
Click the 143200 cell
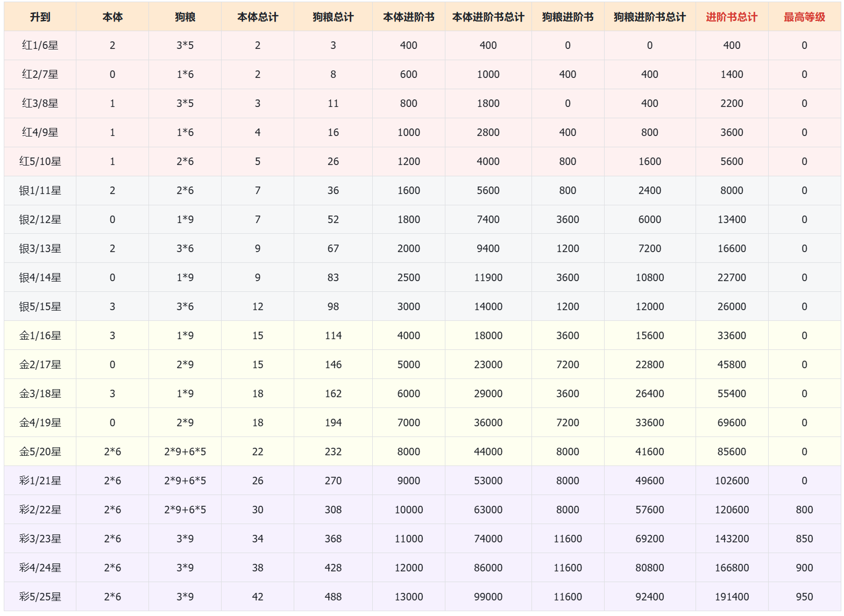coord(732,539)
